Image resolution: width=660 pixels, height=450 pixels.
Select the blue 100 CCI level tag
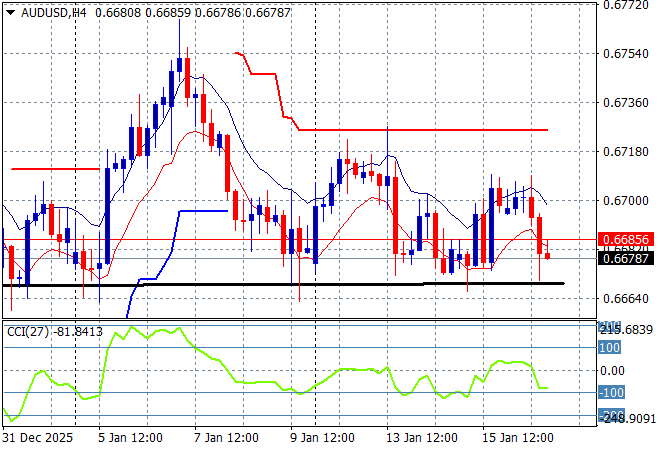tap(609, 348)
